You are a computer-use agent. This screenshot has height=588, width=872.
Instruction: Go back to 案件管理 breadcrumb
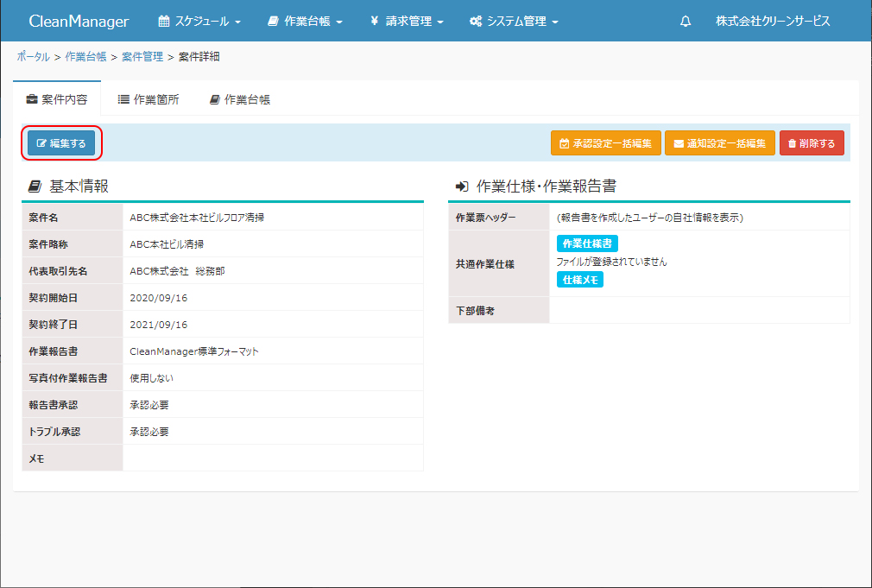coord(142,57)
